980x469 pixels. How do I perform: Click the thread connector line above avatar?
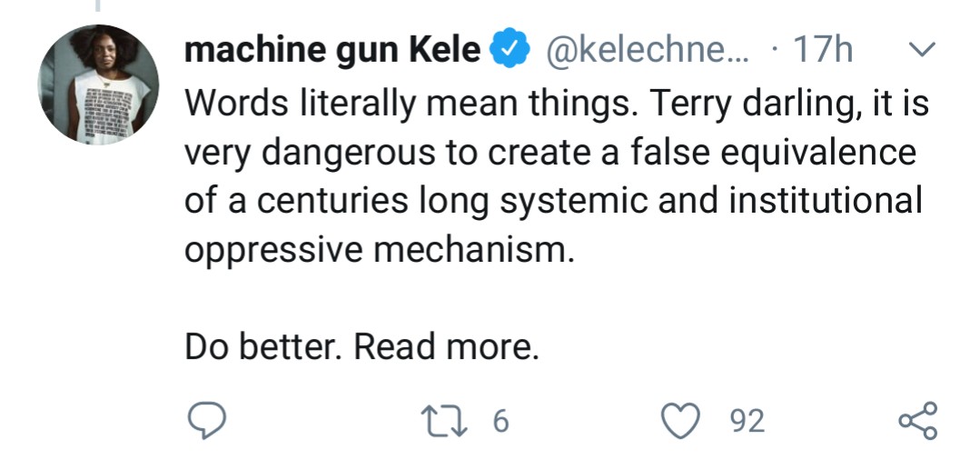98,7
